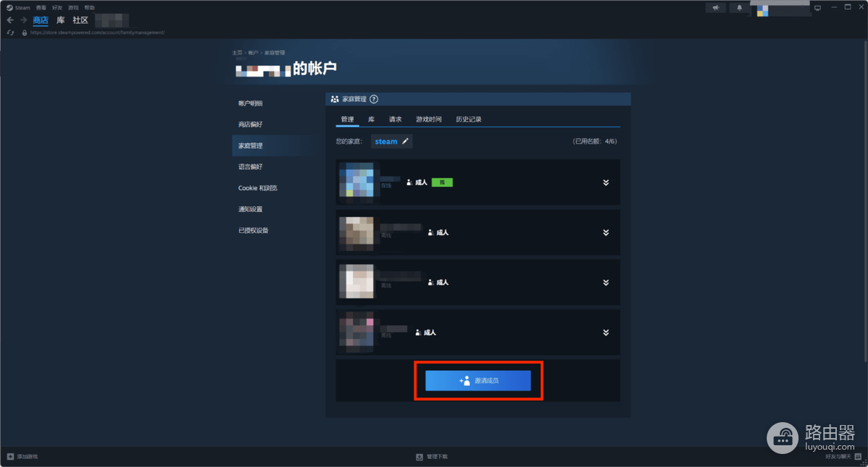Image resolution: width=868 pixels, height=467 pixels.
Task: Select the 游戏时间 tab
Action: point(429,119)
